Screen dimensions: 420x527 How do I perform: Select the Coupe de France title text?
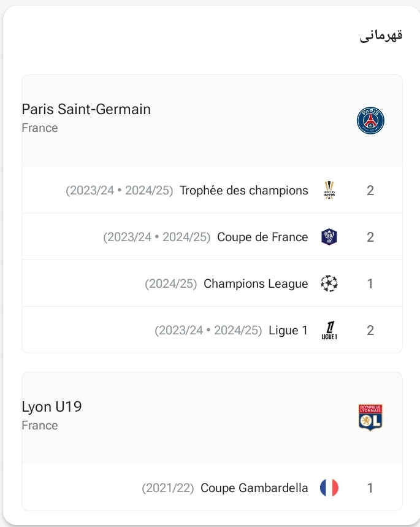262,237
